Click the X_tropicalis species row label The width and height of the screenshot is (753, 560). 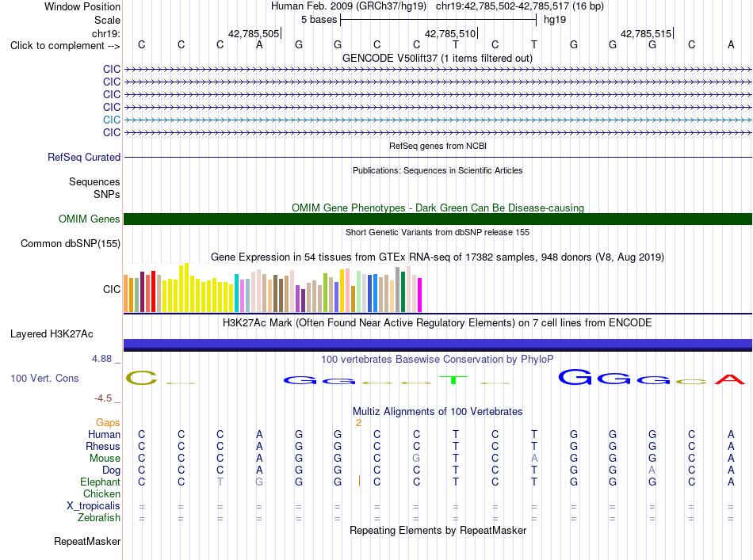[x=94, y=506]
